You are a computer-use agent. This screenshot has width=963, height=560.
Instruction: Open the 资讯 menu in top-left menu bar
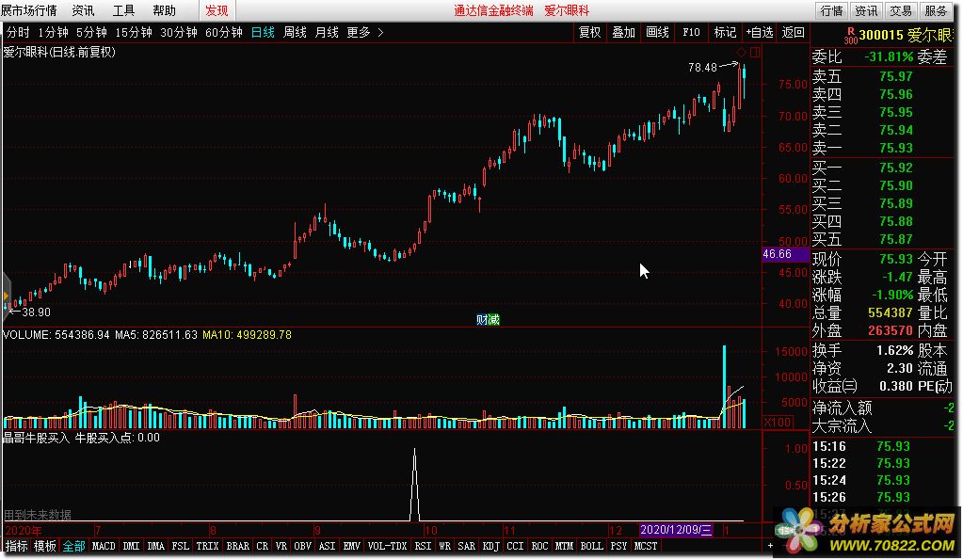83,10
